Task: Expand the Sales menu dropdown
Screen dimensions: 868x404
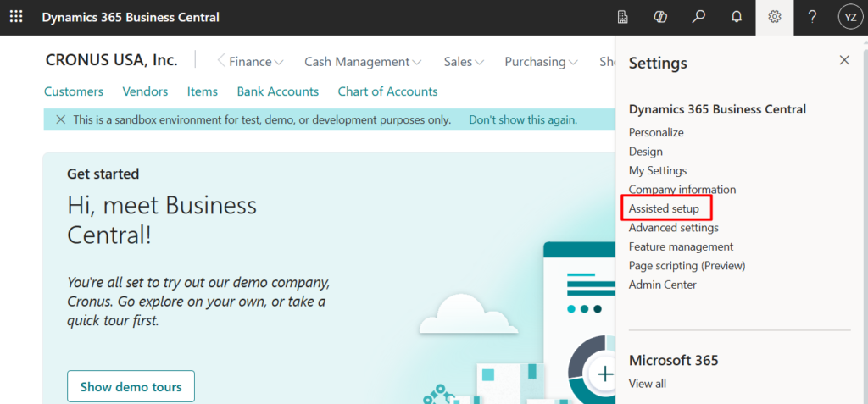Action: pos(464,62)
